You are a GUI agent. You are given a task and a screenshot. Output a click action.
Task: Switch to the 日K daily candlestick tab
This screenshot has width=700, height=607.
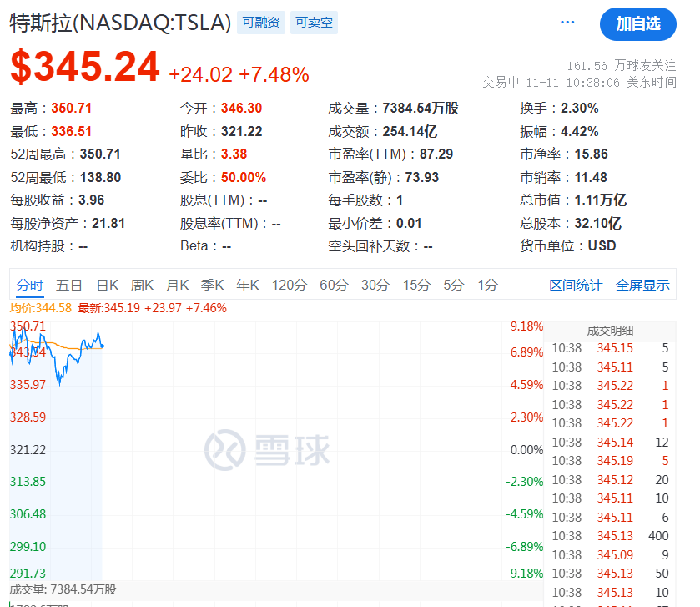[x=107, y=285]
